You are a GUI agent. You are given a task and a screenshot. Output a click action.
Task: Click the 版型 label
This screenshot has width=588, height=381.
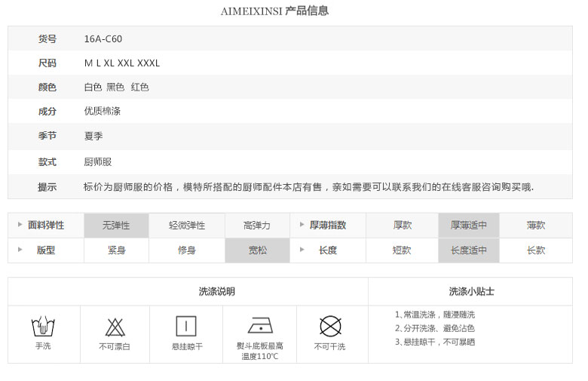(46, 250)
